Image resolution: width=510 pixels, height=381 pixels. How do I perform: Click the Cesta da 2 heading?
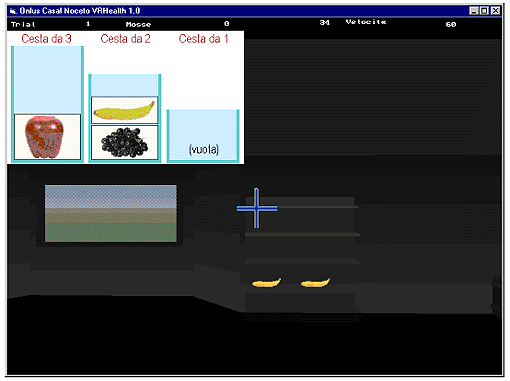click(125, 39)
